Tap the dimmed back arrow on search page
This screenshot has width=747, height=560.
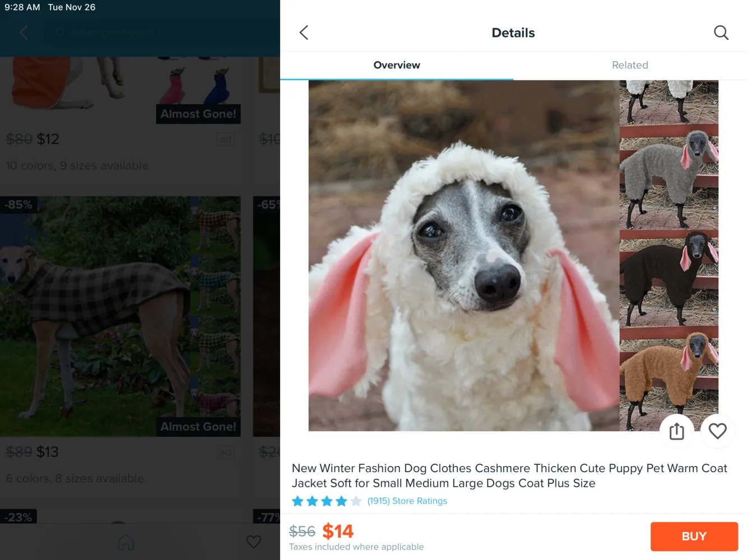(x=24, y=32)
